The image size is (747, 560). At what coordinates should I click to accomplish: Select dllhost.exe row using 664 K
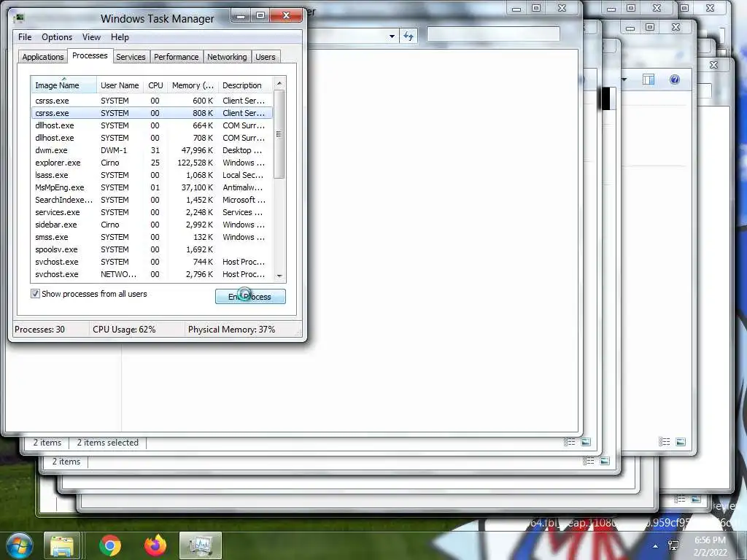point(152,125)
